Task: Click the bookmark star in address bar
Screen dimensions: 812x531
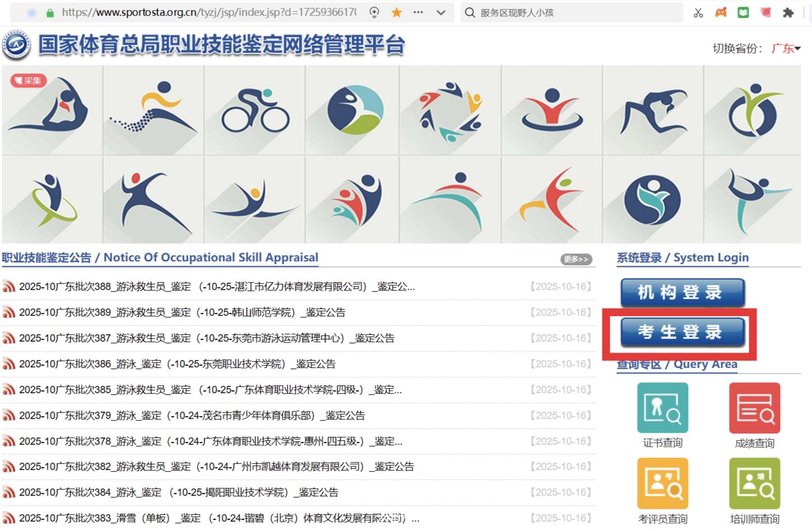Action: point(396,12)
